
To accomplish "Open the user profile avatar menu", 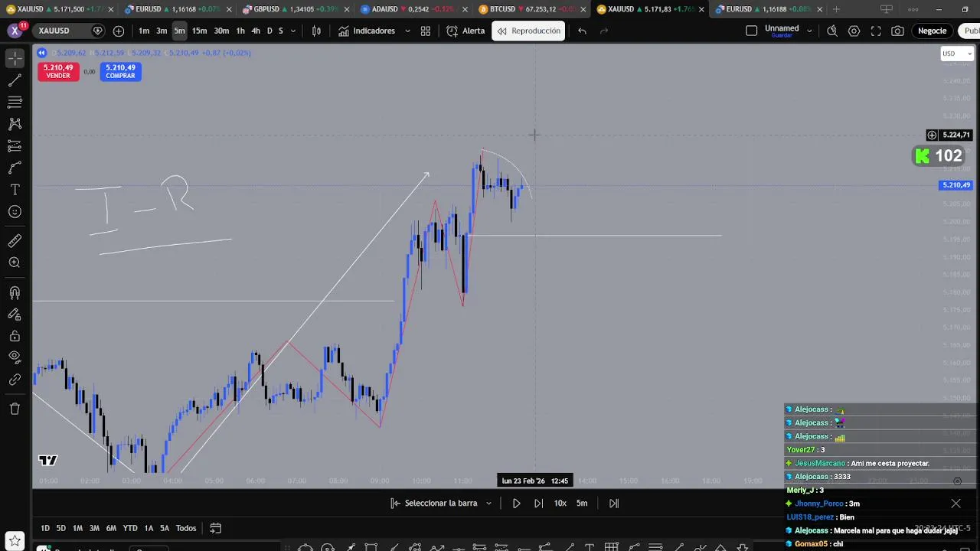I will pyautogui.click(x=15, y=31).
